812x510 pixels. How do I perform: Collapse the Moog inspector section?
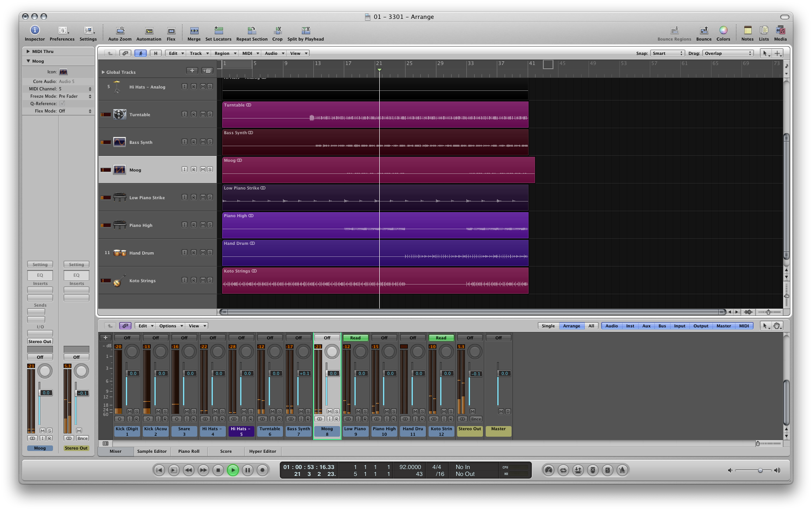(28, 61)
